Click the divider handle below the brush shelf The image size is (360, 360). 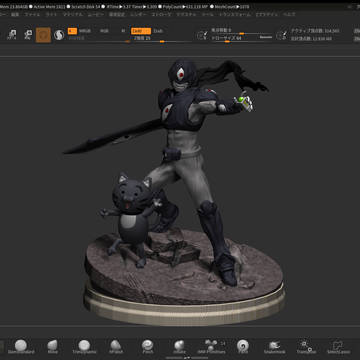[186, 357]
